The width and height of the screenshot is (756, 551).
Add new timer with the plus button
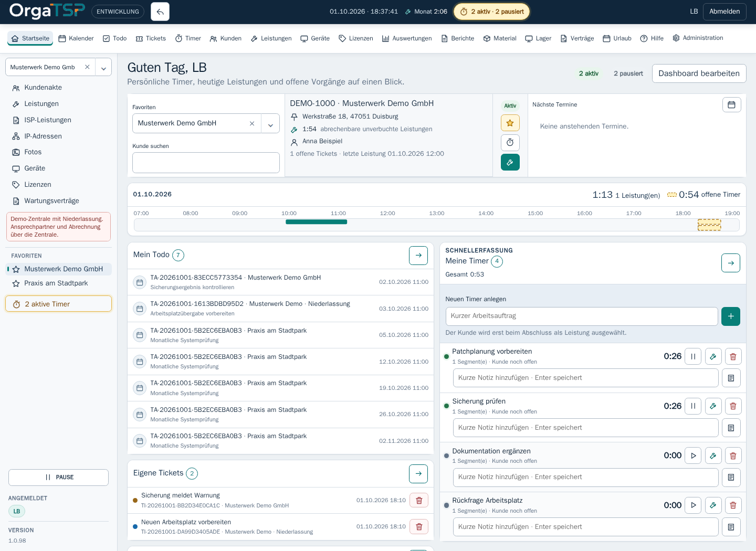731,316
